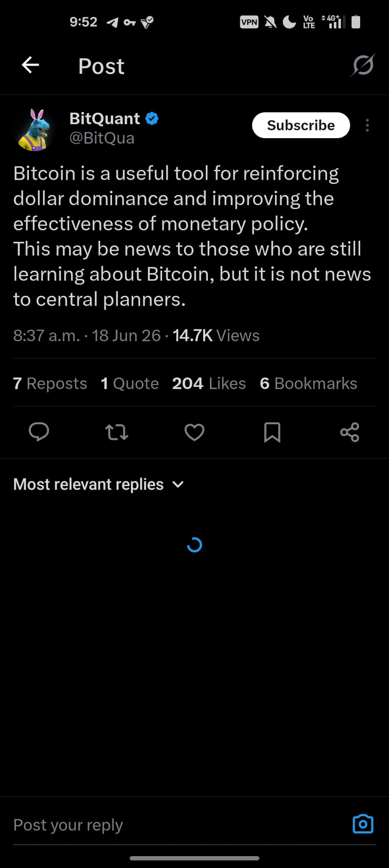Image resolution: width=389 pixels, height=868 pixels.
Task: Go back using the arrow icon
Action: pos(31,65)
